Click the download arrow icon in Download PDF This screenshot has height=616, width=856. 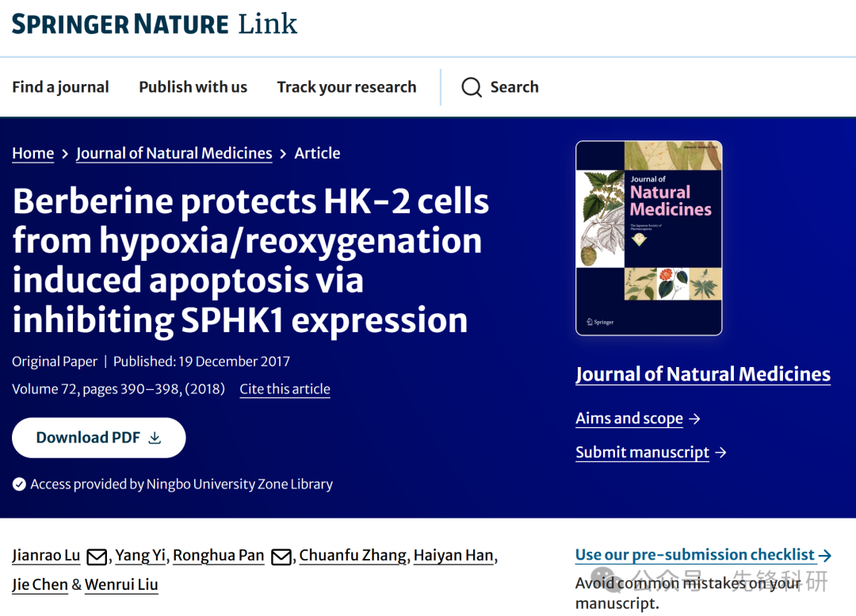click(155, 438)
